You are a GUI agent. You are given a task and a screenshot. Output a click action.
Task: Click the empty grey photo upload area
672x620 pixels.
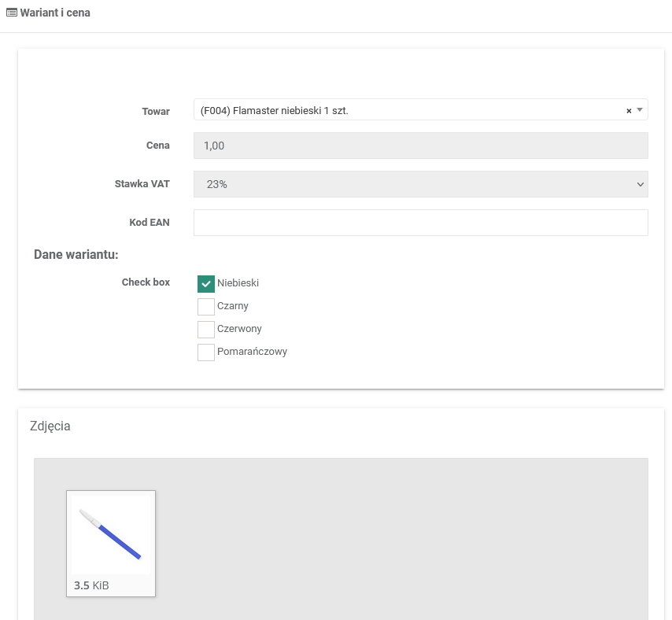click(x=393, y=535)
